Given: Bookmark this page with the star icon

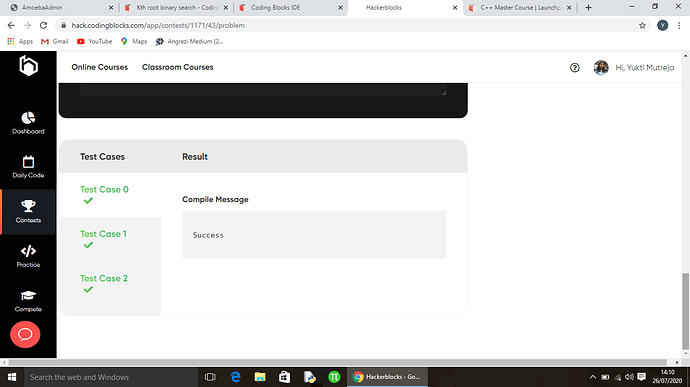Looking at the screenshot, I should 642,26.
